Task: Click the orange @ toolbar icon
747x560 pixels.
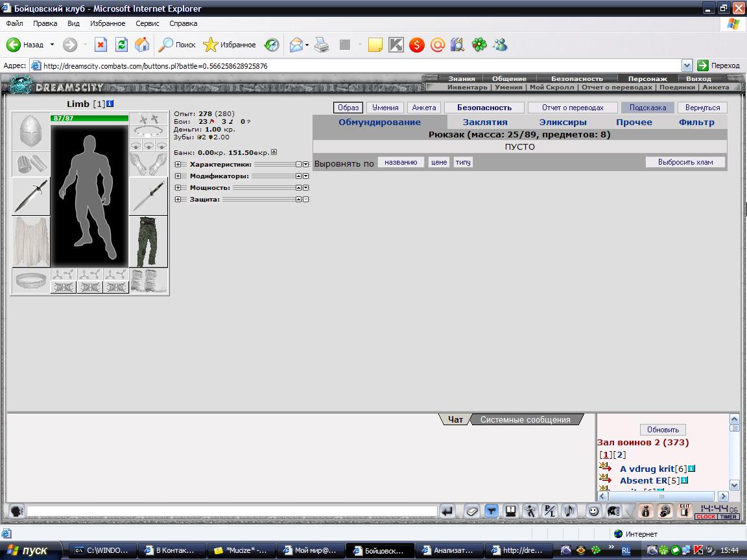Action: (x=437, y=45)
